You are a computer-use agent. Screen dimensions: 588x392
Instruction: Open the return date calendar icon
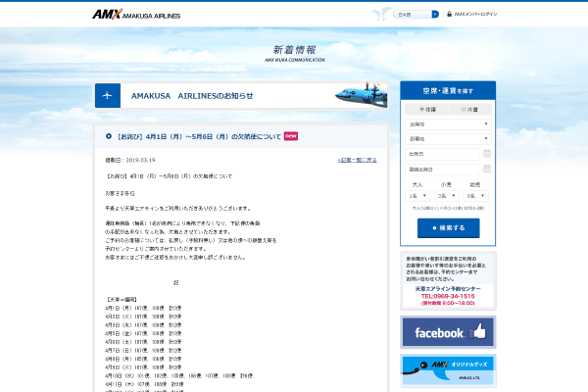(487, 169)
